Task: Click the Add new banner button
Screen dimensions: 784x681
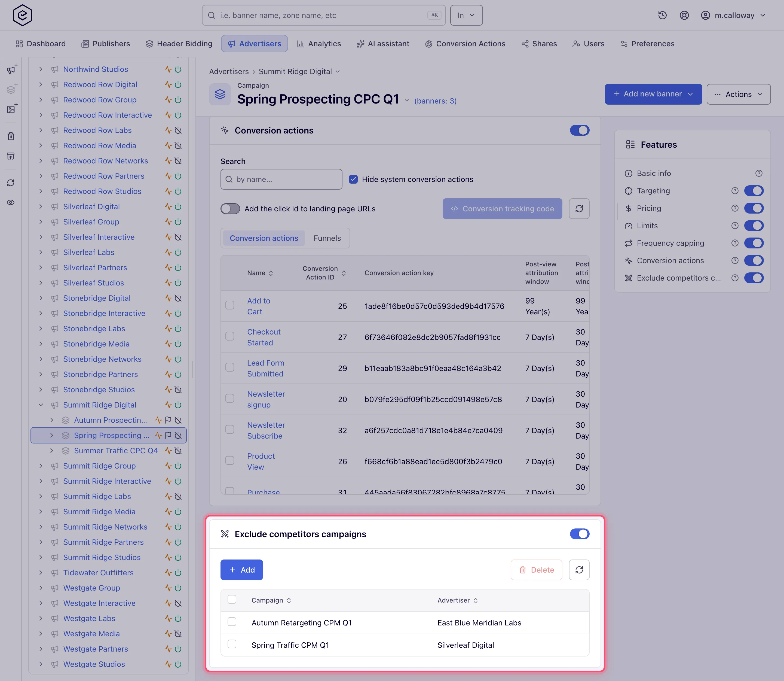Action: pos(653,94)
